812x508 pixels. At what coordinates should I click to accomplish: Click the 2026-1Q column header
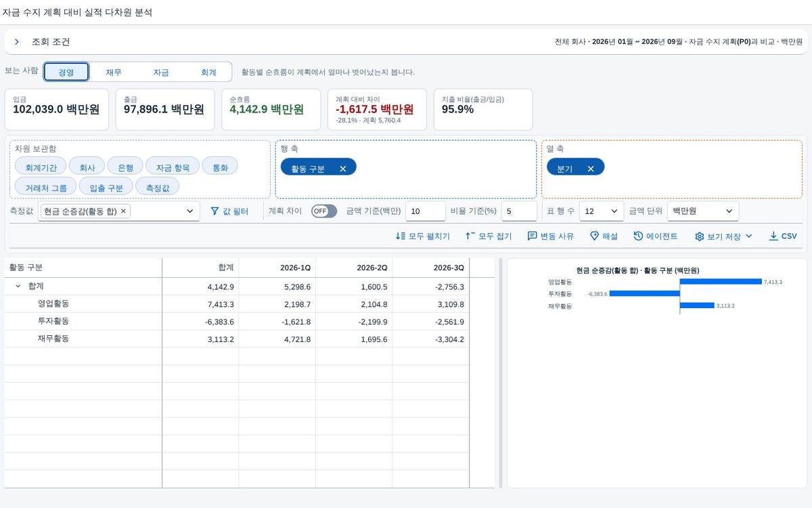point(277,268)
